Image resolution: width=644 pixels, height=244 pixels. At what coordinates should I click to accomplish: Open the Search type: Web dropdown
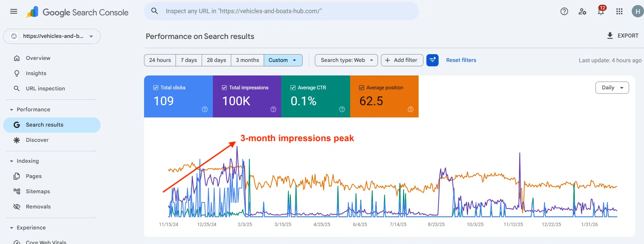click(x=346, y=60)
